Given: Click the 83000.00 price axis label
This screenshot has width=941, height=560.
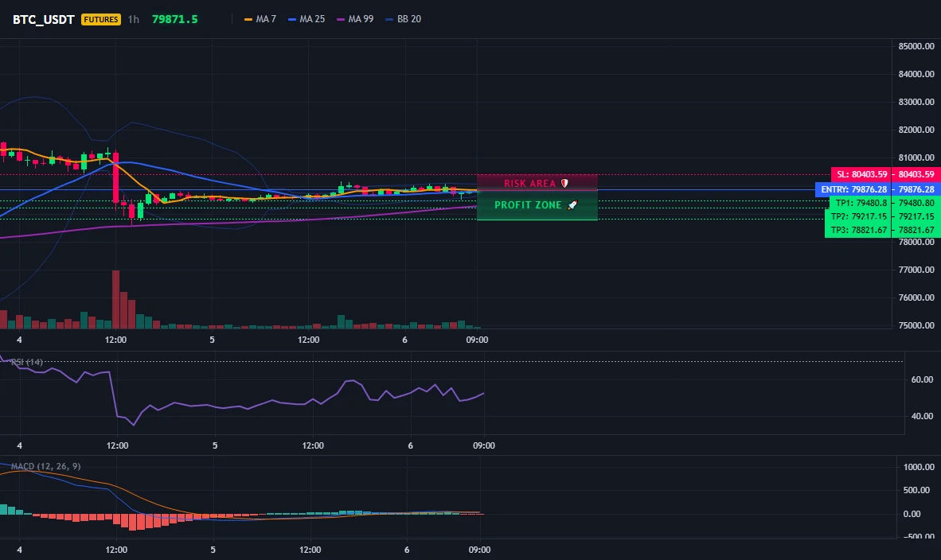Looking at the screenshot, I should coord(916,102).
